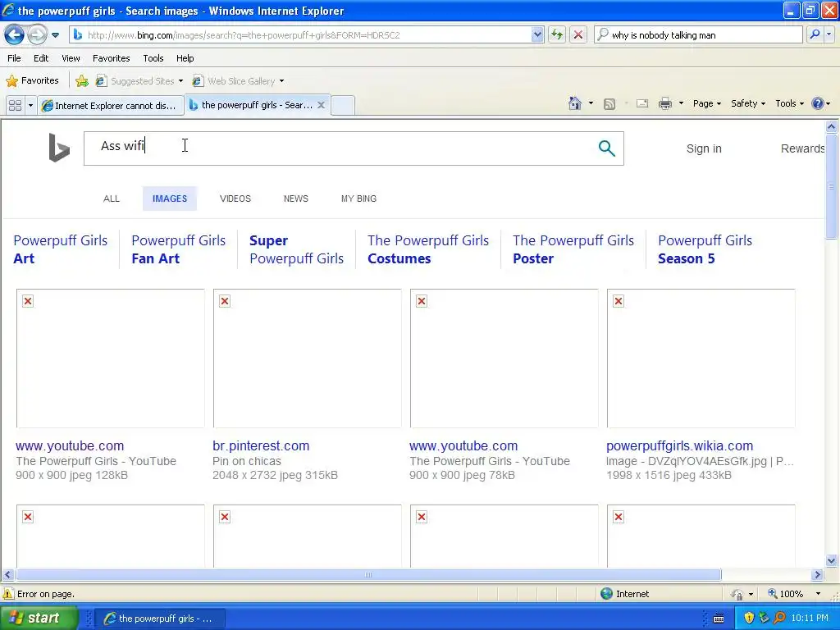Image resolution: width=840 pixels, height=630 pixels.
Task: Open the recent pages dropdown arrow
Action: 55,35
